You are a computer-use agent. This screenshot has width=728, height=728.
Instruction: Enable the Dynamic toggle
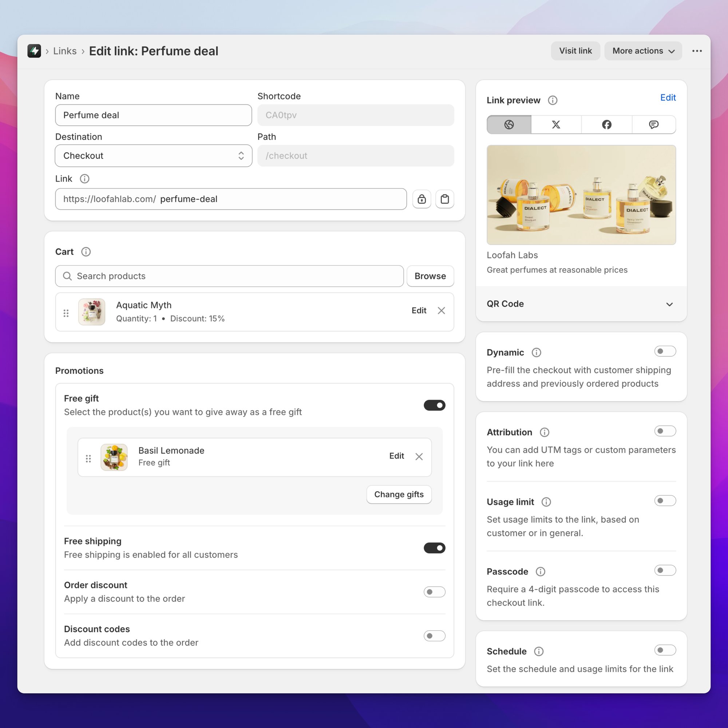665,352
